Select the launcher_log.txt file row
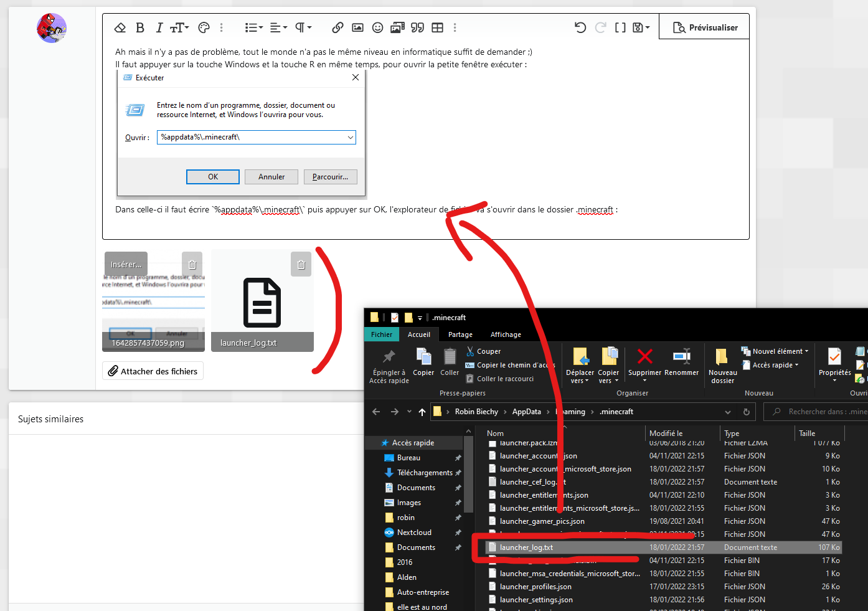 (x=664, y=547)
